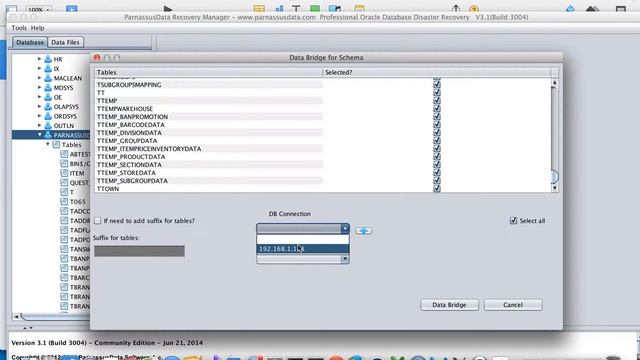
Task: Click the Suffix for tables input field
Action: 139,251
